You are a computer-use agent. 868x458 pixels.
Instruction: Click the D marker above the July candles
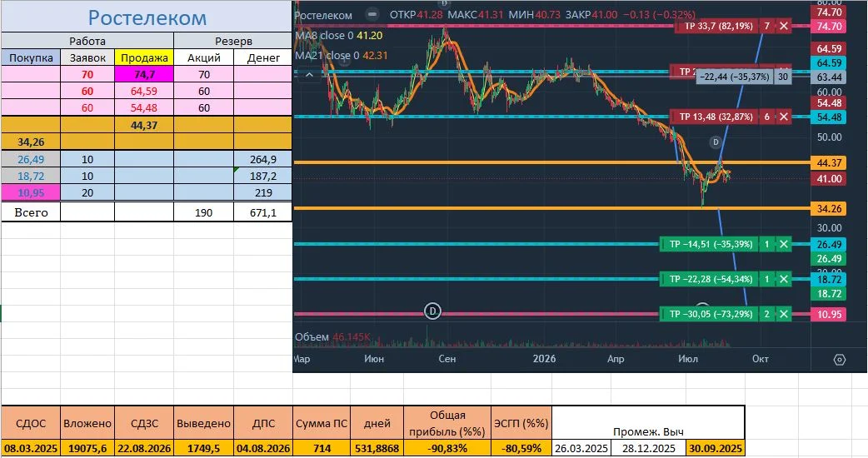click(716, 142)
